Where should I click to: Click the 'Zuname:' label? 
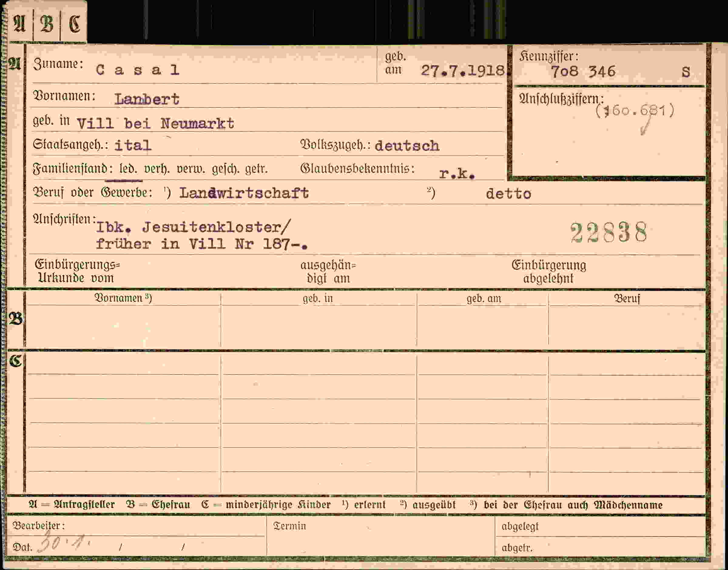pos(58,63)
